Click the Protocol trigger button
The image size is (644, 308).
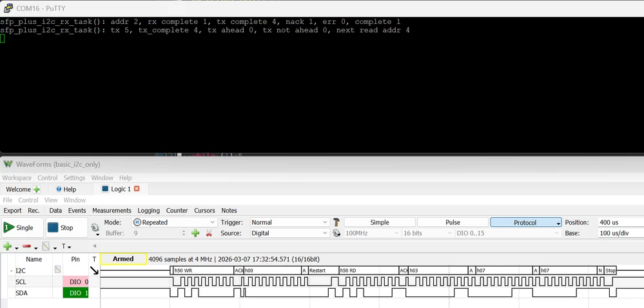pyautogui.click(x=526, y=222)
